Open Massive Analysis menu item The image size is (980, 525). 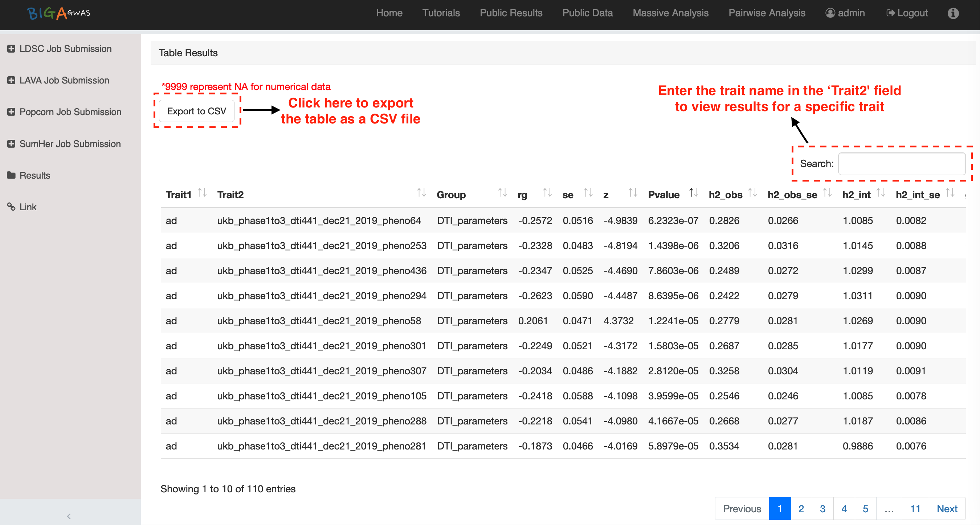(x=670, y=13)
